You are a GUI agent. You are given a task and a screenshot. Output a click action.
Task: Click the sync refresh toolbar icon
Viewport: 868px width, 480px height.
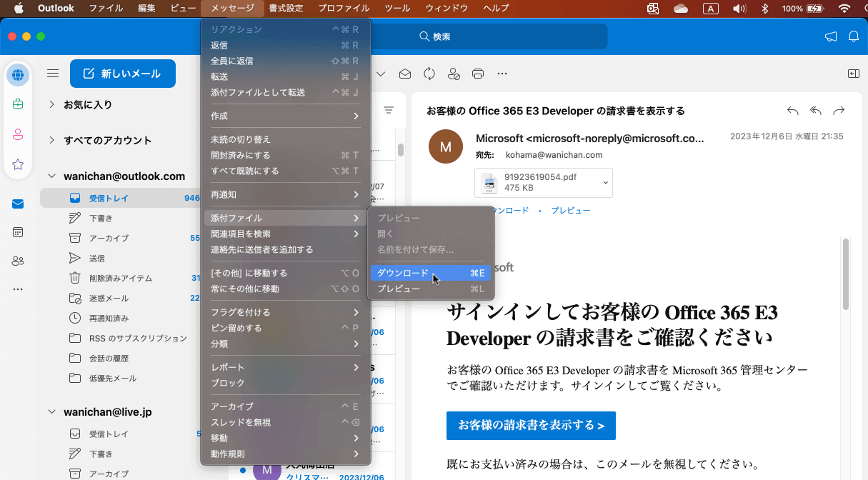429,74
